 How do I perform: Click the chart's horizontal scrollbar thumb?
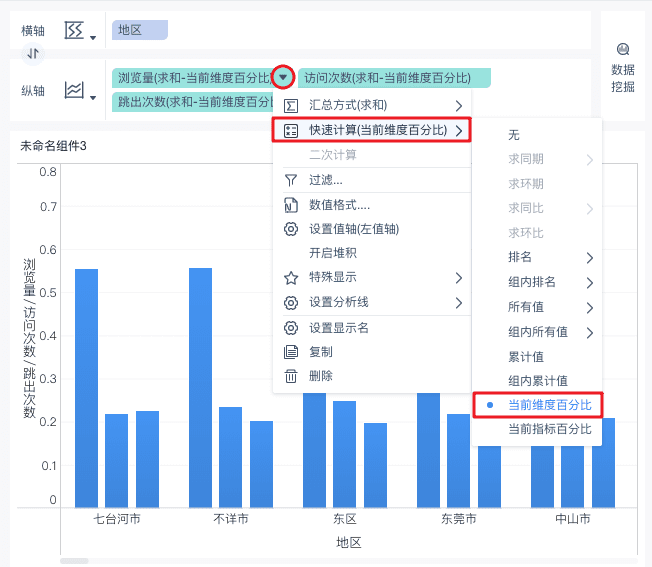coord(74,561)
